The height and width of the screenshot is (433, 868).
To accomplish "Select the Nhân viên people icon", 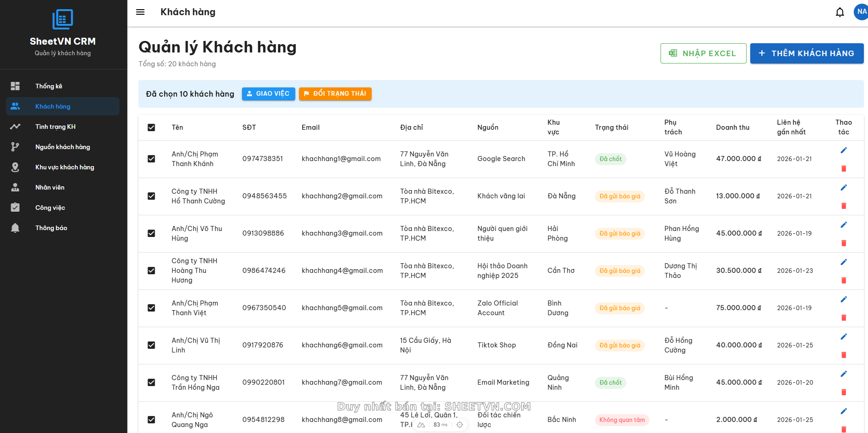I will click(15, 187).
